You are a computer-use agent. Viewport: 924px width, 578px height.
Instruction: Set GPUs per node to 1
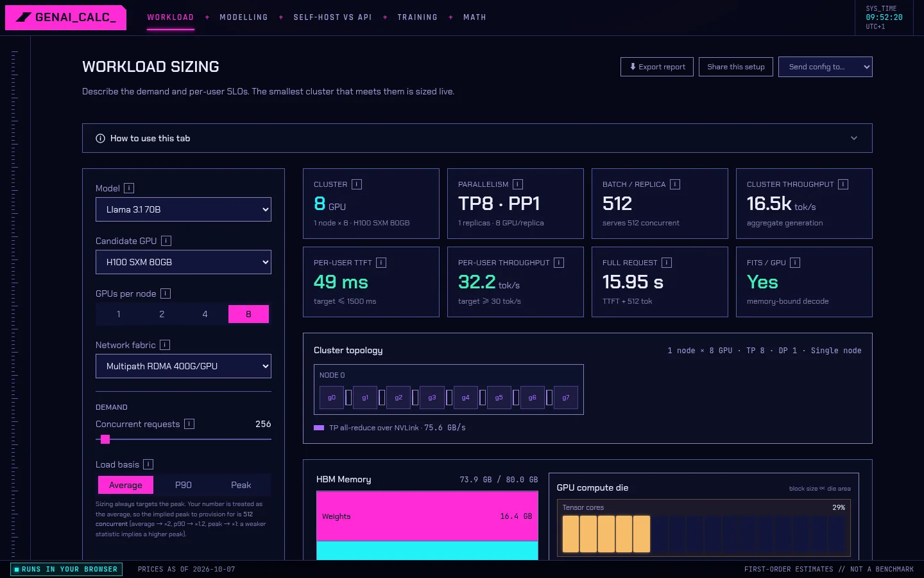point(119,314)
